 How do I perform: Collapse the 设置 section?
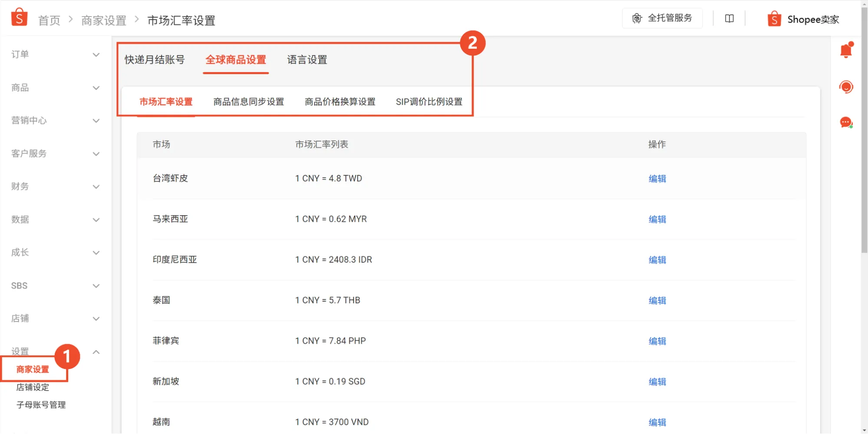pyautogui.click(x=96, y=352)
